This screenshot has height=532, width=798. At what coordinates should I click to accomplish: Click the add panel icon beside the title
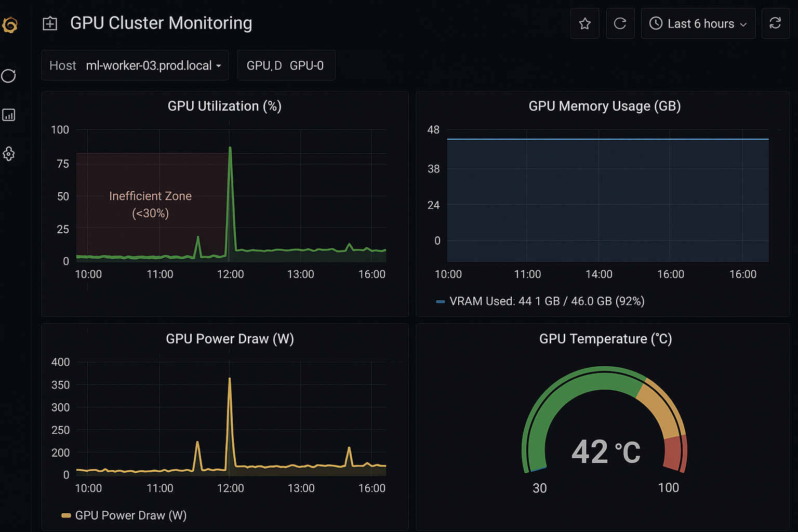pyautogui.click(x=50, y=23)
